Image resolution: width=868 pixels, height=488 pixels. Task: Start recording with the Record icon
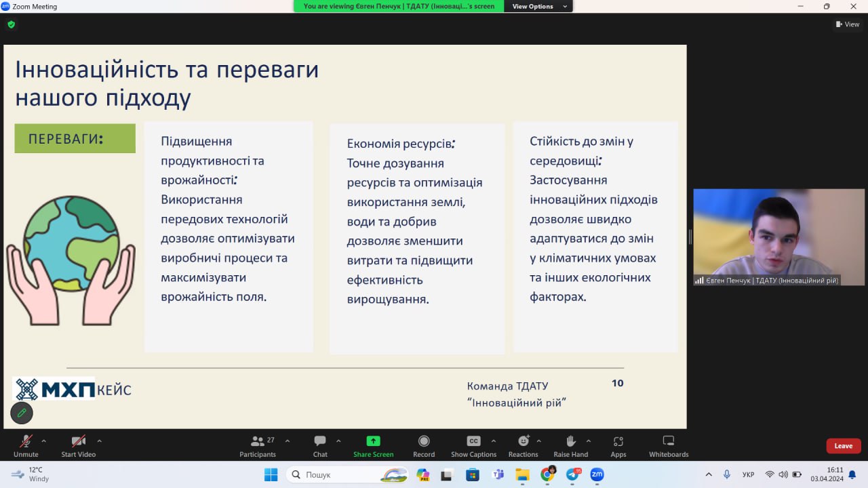(x=424, y=441)
